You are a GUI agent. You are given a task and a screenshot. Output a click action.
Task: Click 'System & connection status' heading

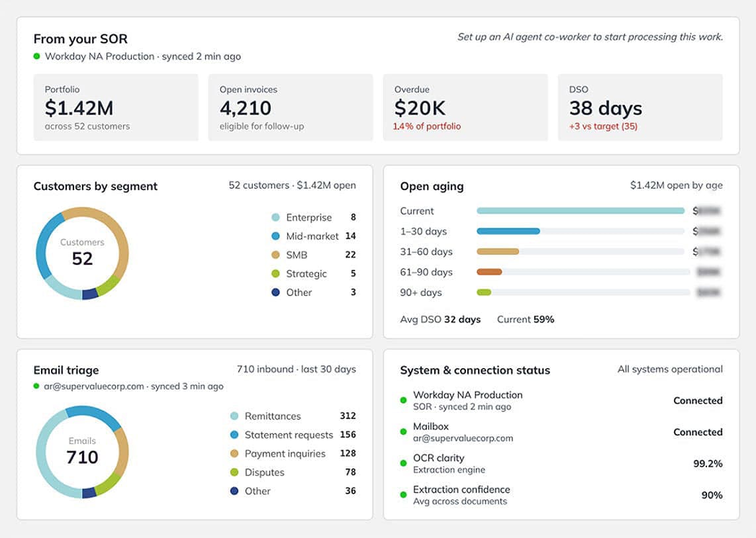pyautogui.click(x=475, y=370)
